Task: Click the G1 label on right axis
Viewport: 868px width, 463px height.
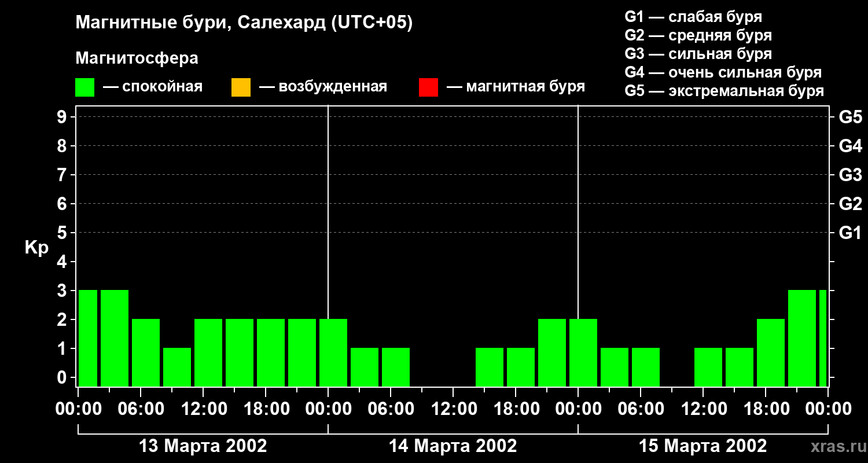Action: click(x=850, y=233)
